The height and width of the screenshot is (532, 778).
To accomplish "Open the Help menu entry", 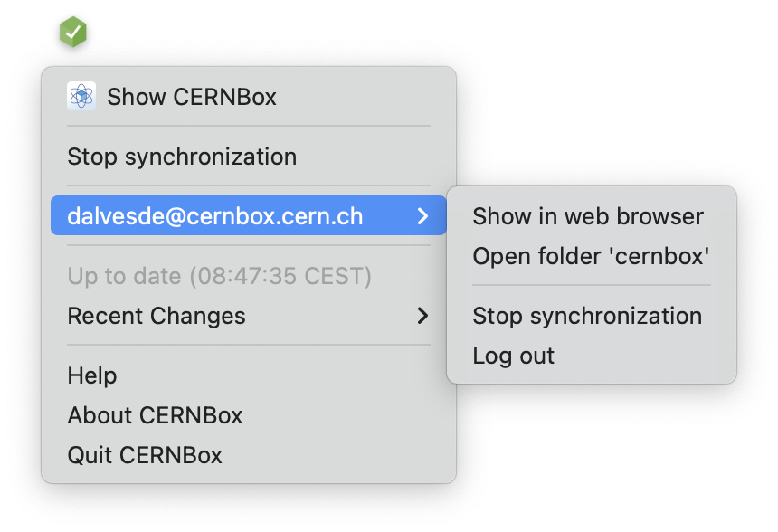I will (x=92, y=375).
